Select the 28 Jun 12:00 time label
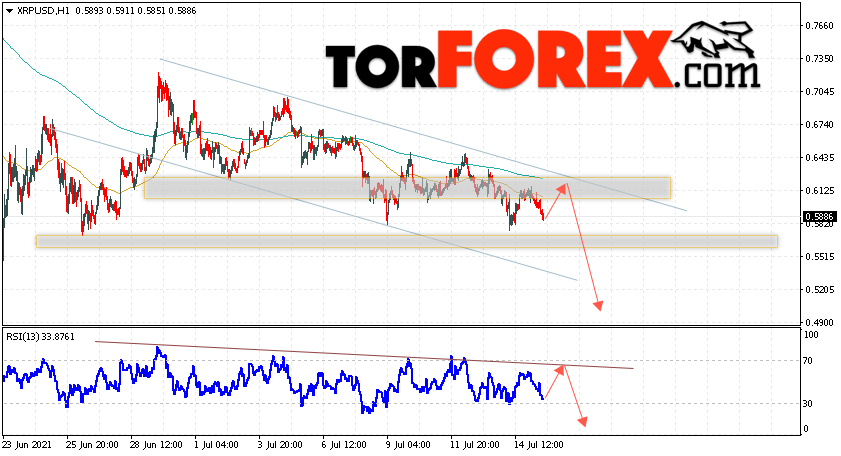This screenshot has width=841, height=456. tap(156, 445)
